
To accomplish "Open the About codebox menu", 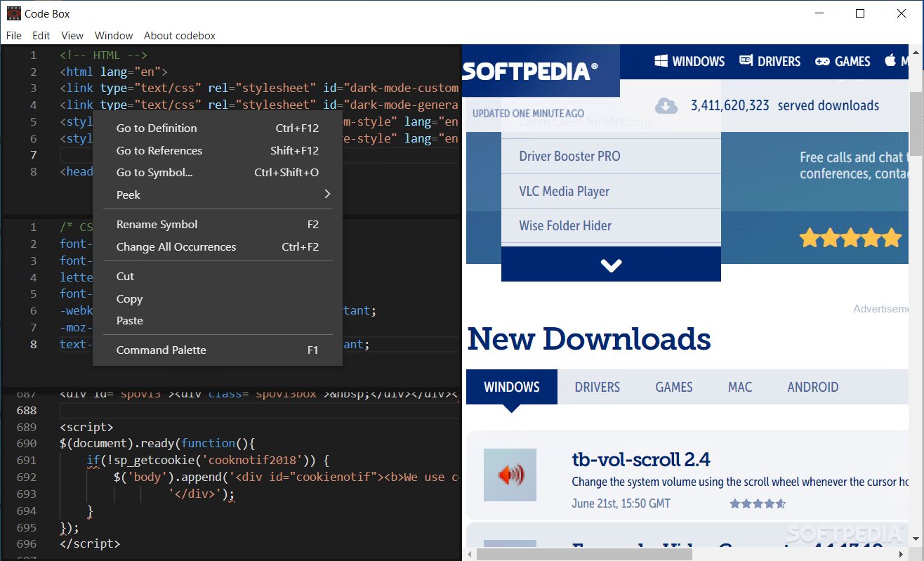I will (x=179, y=35).
